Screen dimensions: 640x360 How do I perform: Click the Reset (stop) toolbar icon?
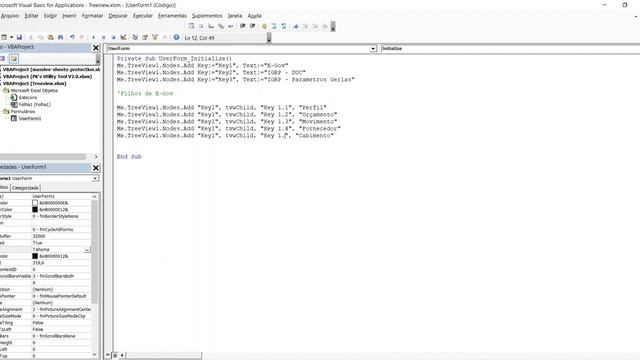(x=113, y=37)
